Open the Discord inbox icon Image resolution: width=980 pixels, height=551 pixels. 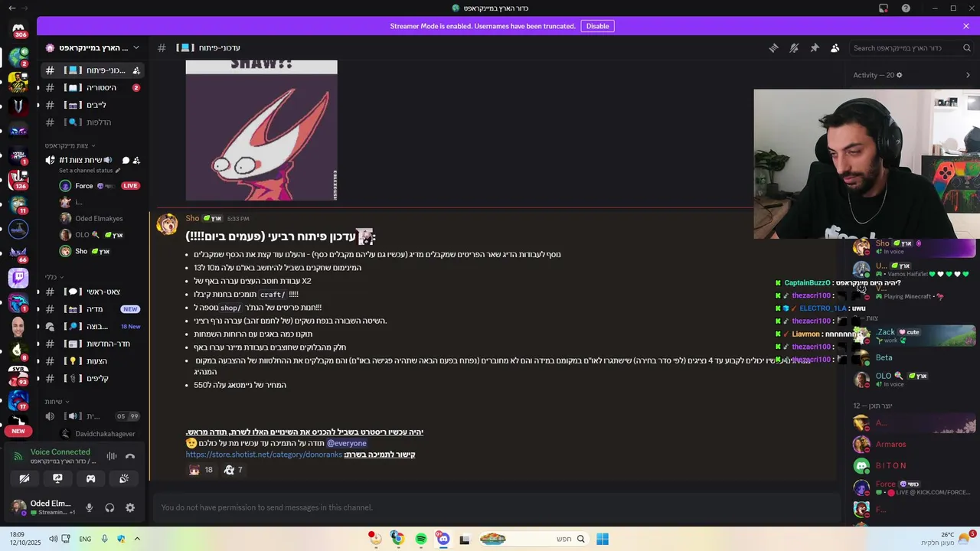point(884,8)
